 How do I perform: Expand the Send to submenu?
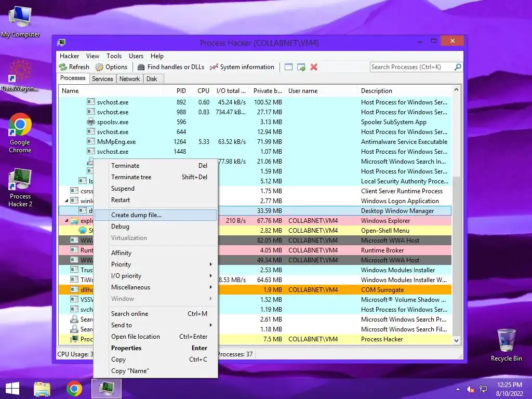(x=155, y=325)
